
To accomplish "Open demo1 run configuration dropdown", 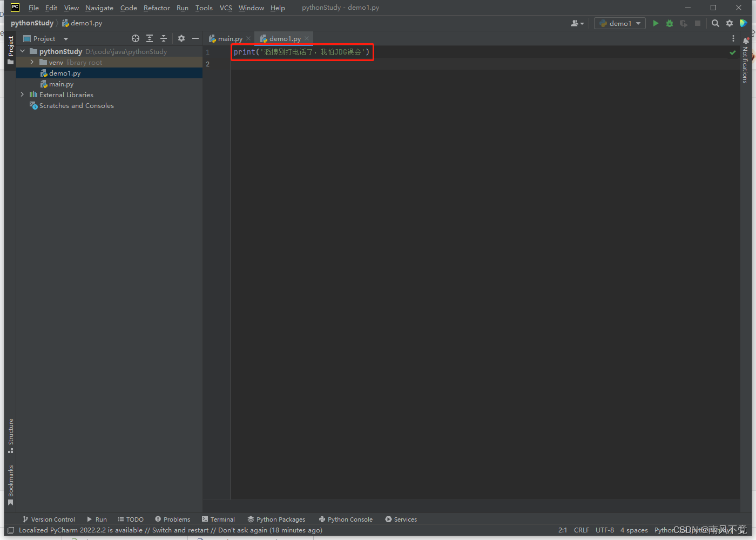I will click(x=620, y=23).
